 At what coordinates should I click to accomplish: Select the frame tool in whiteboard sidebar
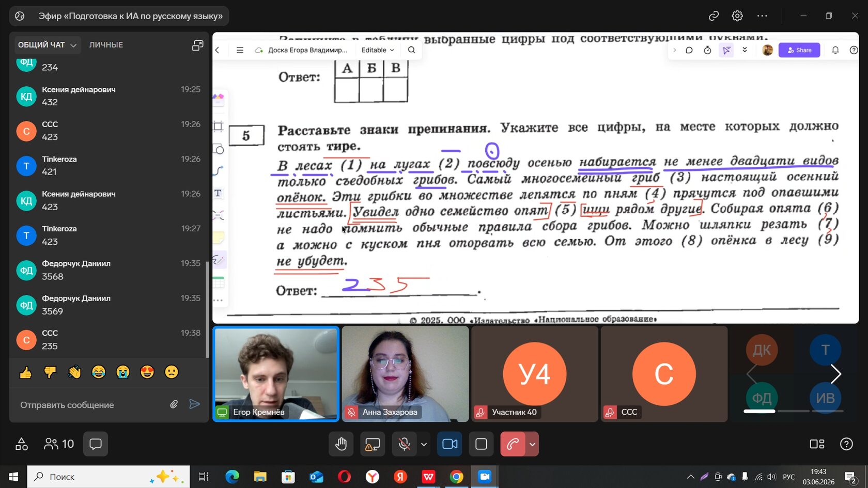tap(219, 126)
